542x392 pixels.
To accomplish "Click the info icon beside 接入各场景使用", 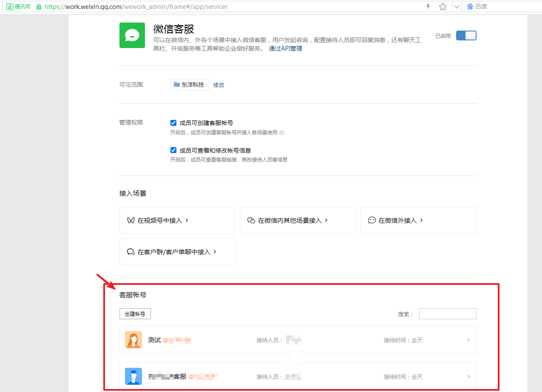I will pyautogui.click(x=282, y=133).
